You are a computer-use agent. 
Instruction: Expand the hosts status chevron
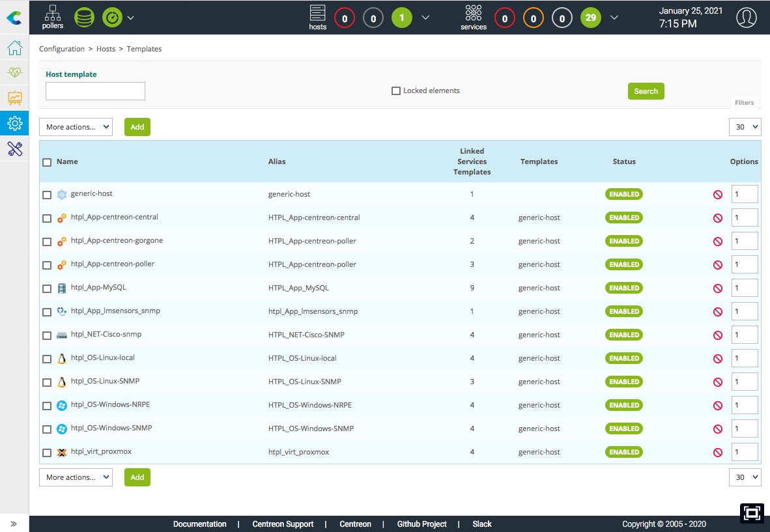[425, 18]
